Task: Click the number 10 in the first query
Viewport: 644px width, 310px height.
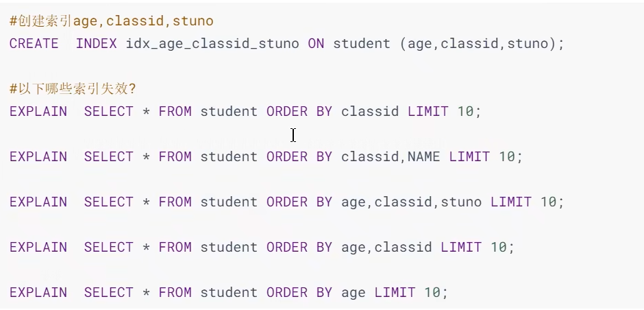Action: point(465,111)
